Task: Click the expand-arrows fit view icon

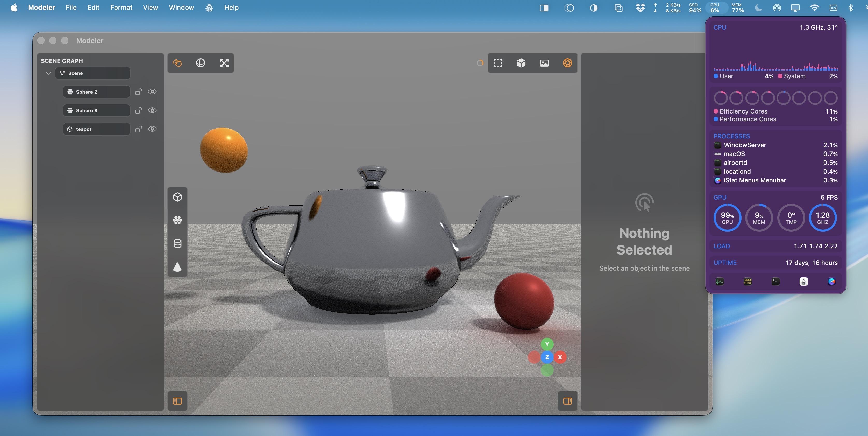Action: pyautogui.click(x=224, y=63)
